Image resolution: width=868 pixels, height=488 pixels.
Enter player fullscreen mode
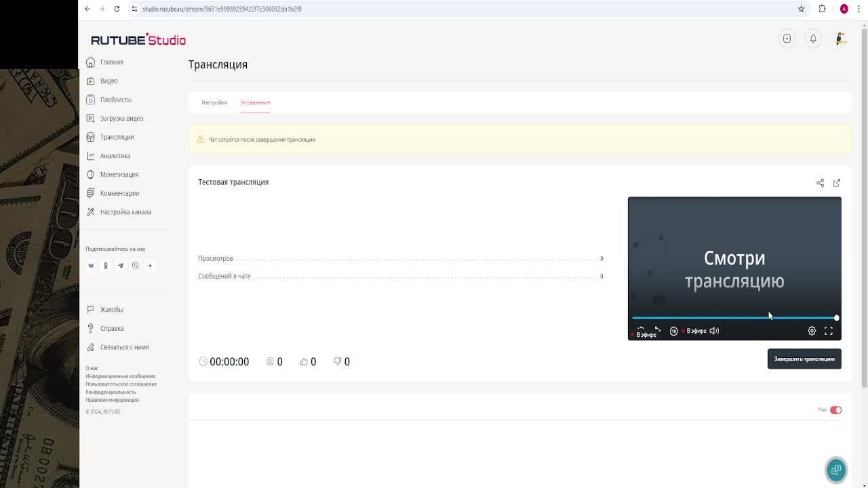click(x=828, y=331)
